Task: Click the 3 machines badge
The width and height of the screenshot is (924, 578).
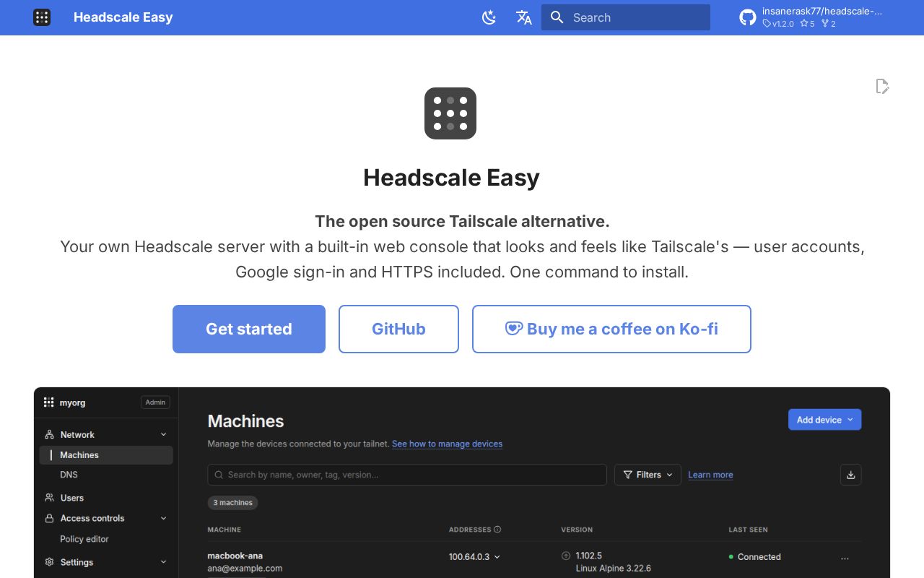Action: click(x=232, y=502)
